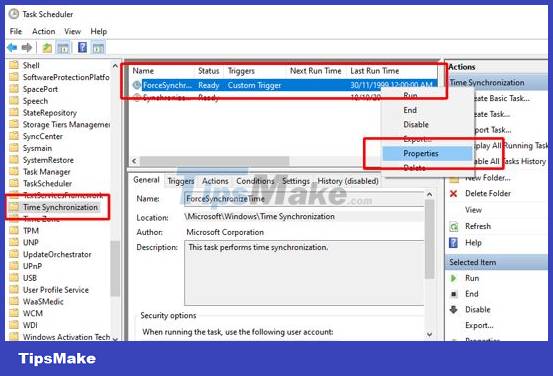The height and width of the screenshot is (376, 553).
Task: Choose Disable in the context menu
Action: point(416,125)
